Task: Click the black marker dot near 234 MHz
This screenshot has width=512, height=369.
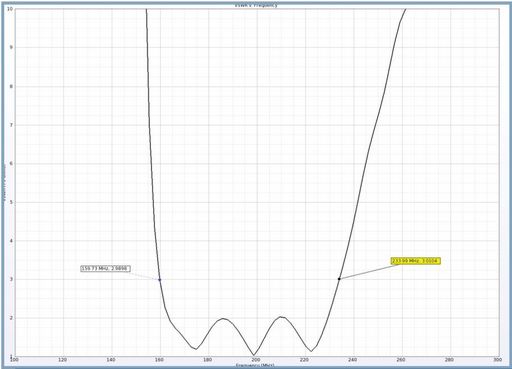Action: 339,279
